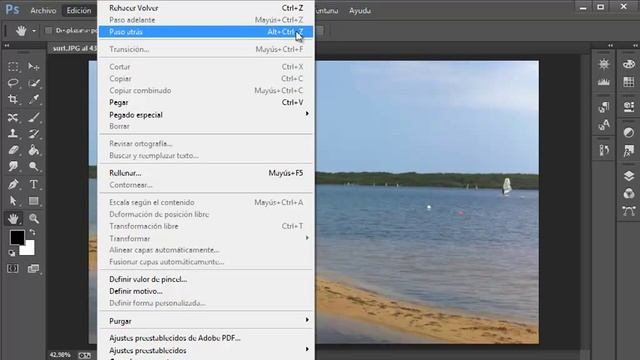Click the status bar preview icon
The width and height of the screenshot is (640, 360).
coord(84,355)
